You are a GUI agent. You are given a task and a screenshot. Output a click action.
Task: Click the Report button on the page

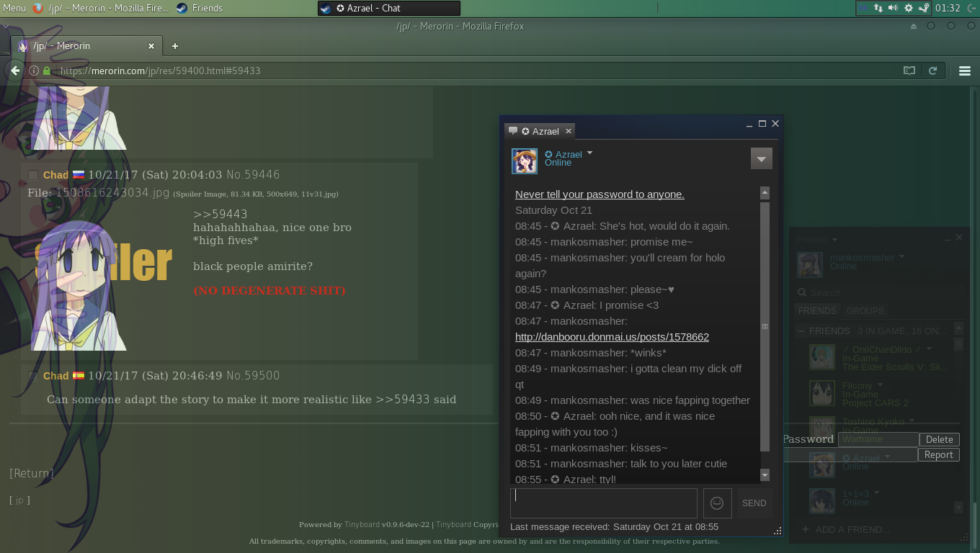pos(939,455)
